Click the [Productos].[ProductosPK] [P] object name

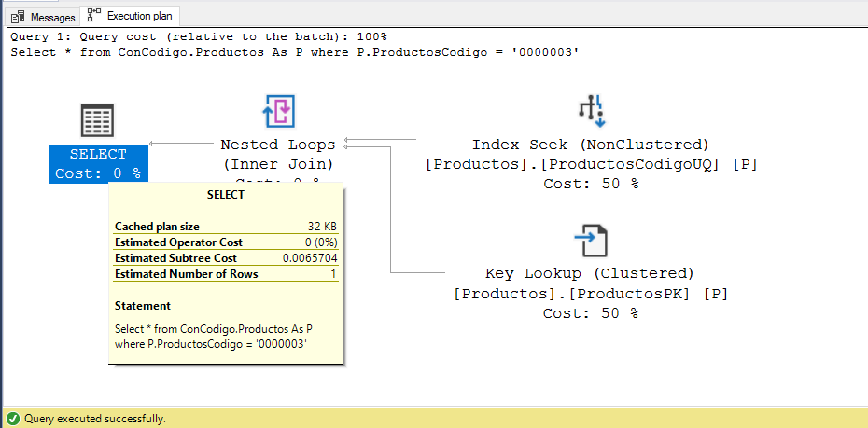591,294
